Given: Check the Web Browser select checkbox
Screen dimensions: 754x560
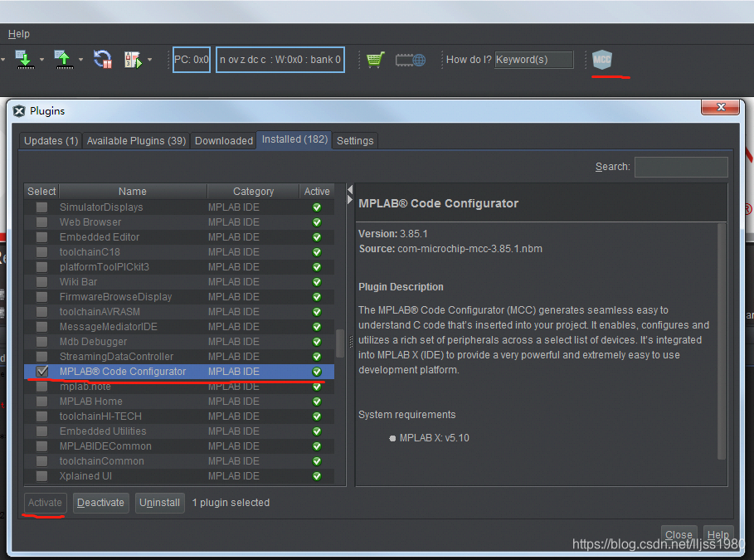Looking at the screenshot, I should point(41,222).
